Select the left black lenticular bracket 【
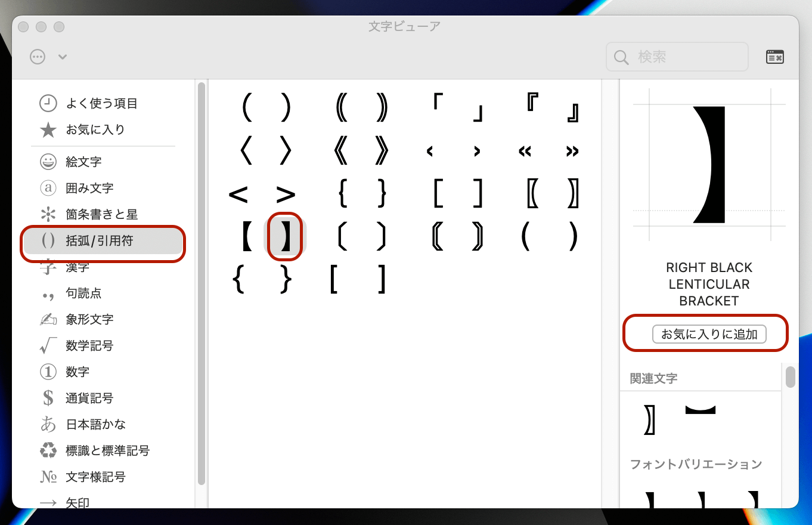Viewport: 812px width, 525px height. (x=247, y=237)
